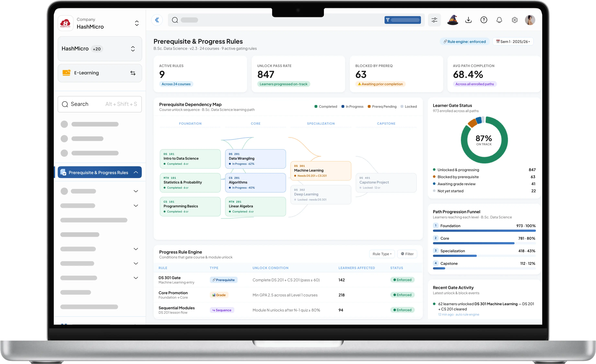The width and height of the screenshot is (596, 364).
Task: Open the help question mark icon
Action: point(484,20)
